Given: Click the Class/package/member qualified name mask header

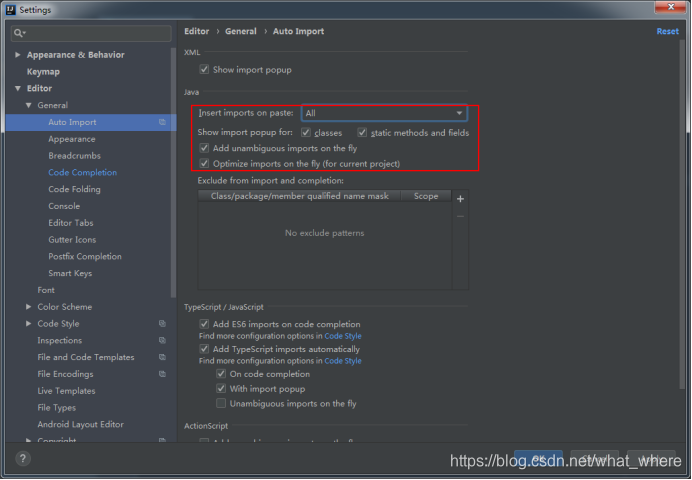Looking at the screenshot, I should pos(300,196).
